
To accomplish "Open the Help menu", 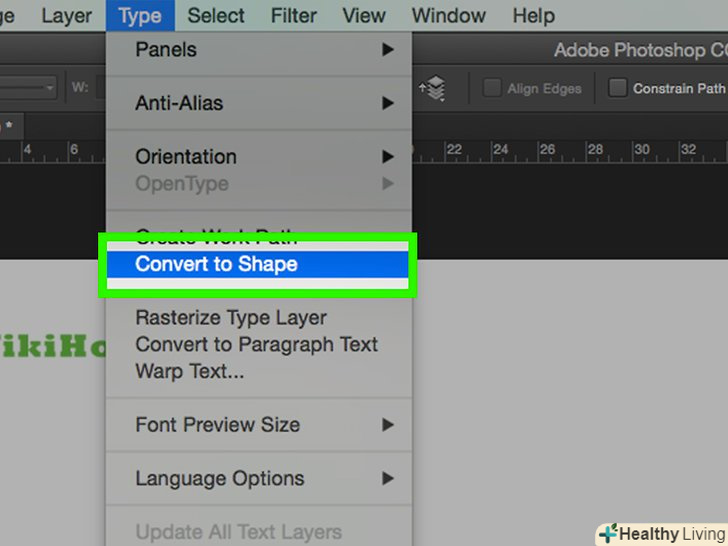I will (533, 16).
